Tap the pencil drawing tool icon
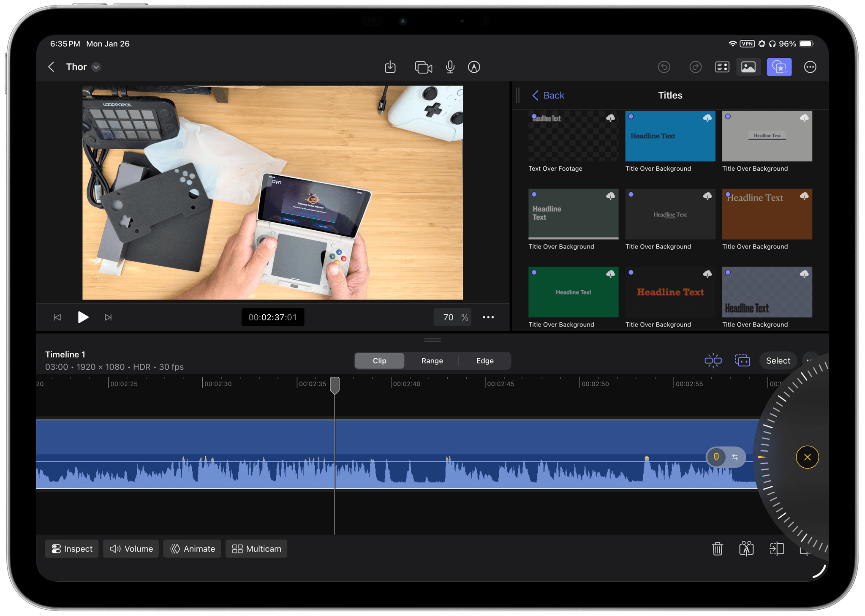 click(473, 67)
